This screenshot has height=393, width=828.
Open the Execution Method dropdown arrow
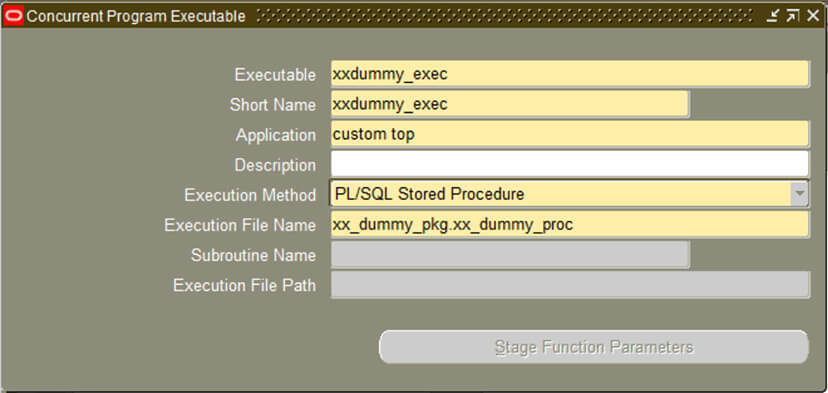pyautogui.click(x=799, y=195)
